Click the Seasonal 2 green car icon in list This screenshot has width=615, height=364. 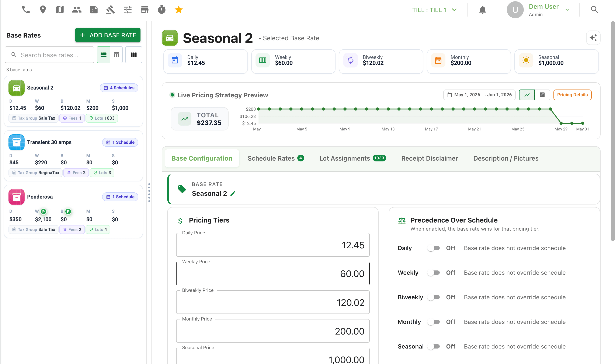16,88
